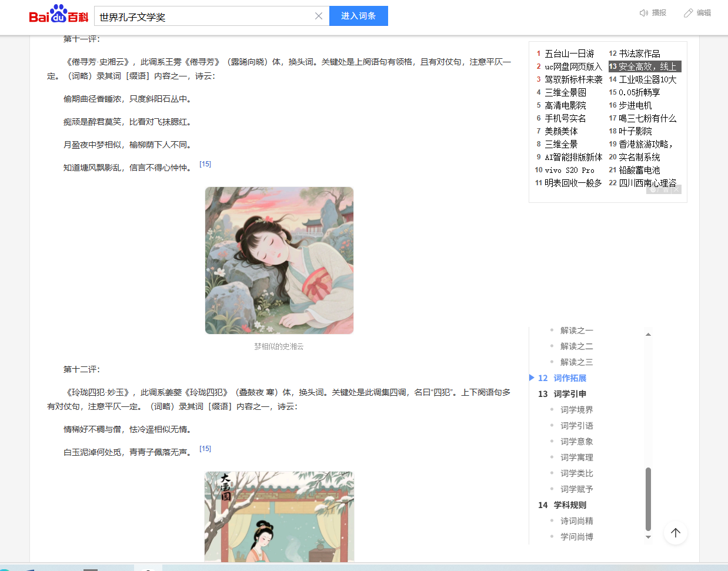Open citation reference [15] after 青青子佩落无声

205,449
